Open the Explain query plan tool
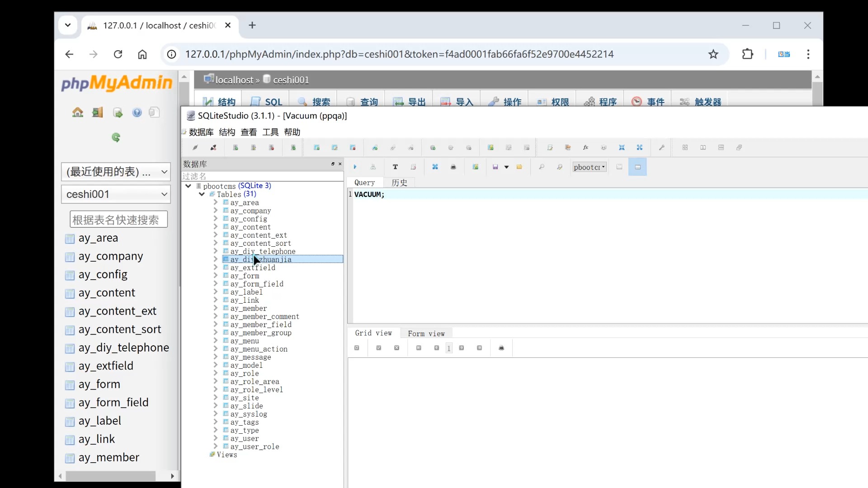 point(373,167)
